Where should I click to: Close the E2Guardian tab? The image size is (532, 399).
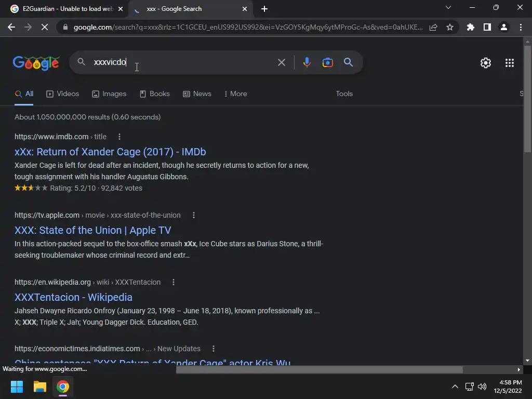pos(121,9)
